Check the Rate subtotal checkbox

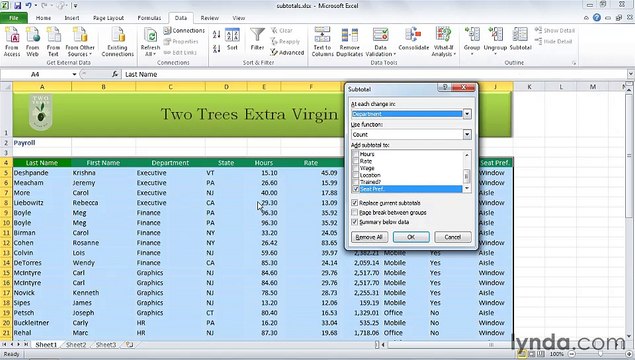coord(356,161)
